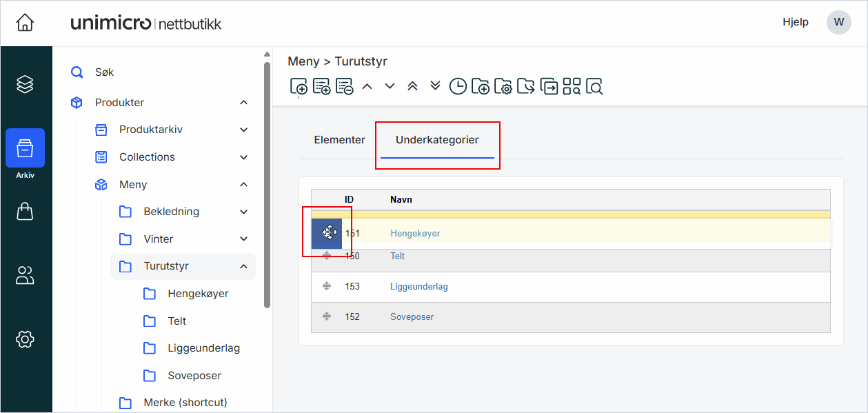Click the clock history icon in toolbar

tap(458, 86)
